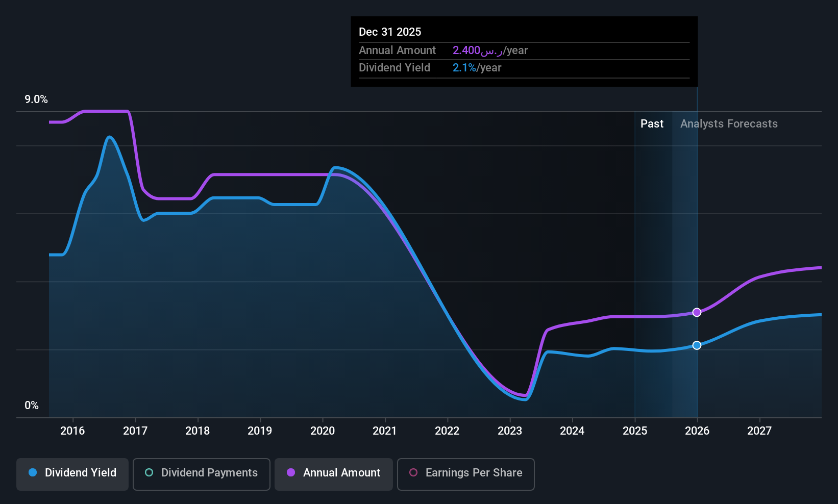Click the tooltip Annual Amount label

pos(397,51)
